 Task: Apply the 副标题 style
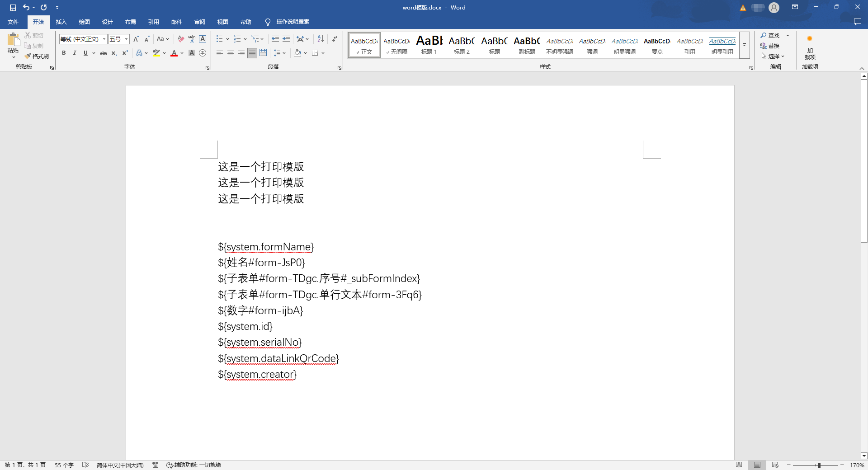[x=527, y=45]
